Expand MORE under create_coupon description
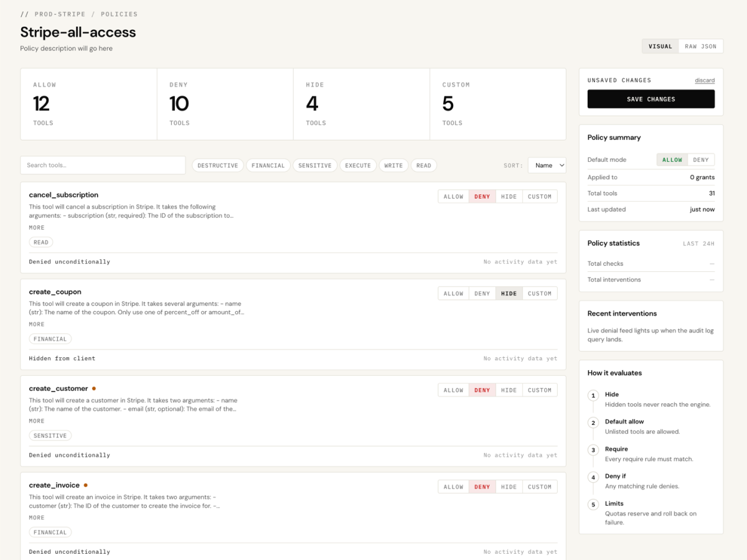Screen dimensions: 747x560 (x=37, y=324)
